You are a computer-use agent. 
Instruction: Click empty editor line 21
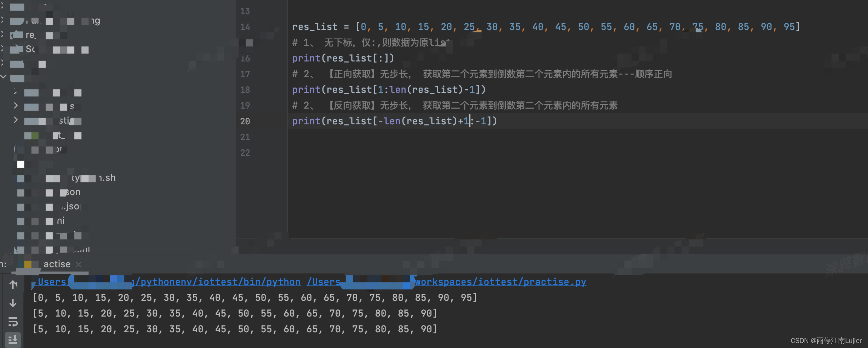coord(578,137)
